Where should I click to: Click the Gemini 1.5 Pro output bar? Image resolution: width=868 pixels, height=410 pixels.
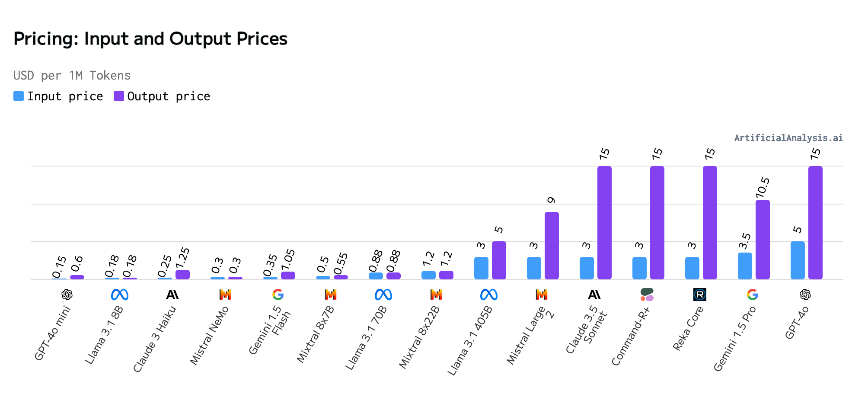click(763, 239)
